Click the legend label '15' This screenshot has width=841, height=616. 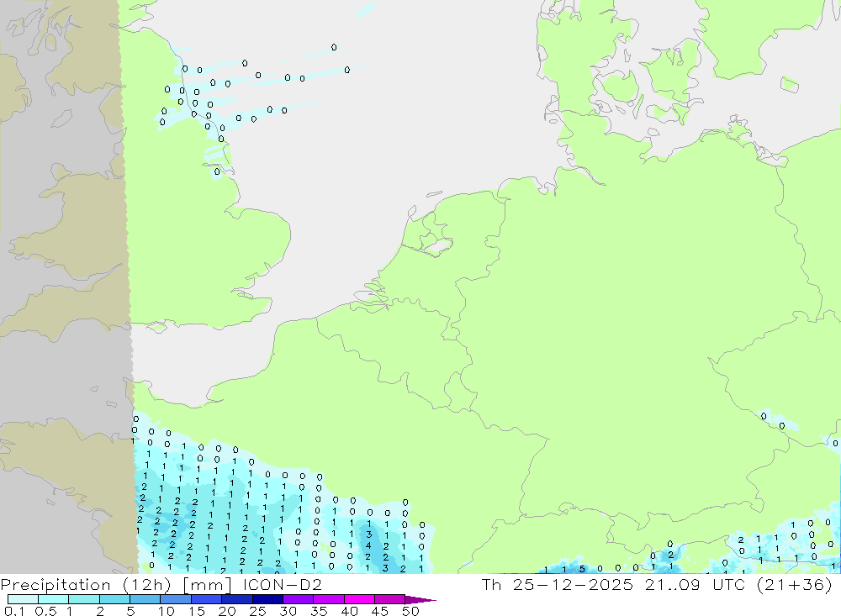[197, 611]
